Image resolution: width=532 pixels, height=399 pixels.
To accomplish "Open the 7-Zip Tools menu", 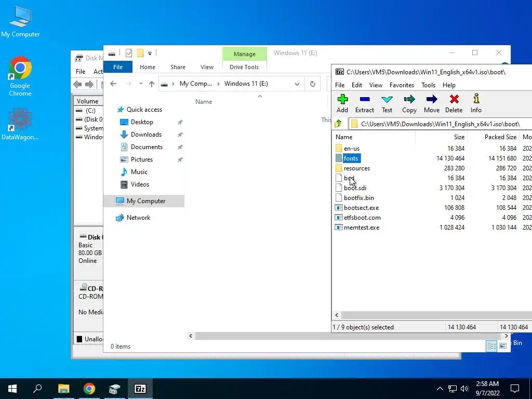I will pos(428,85).
